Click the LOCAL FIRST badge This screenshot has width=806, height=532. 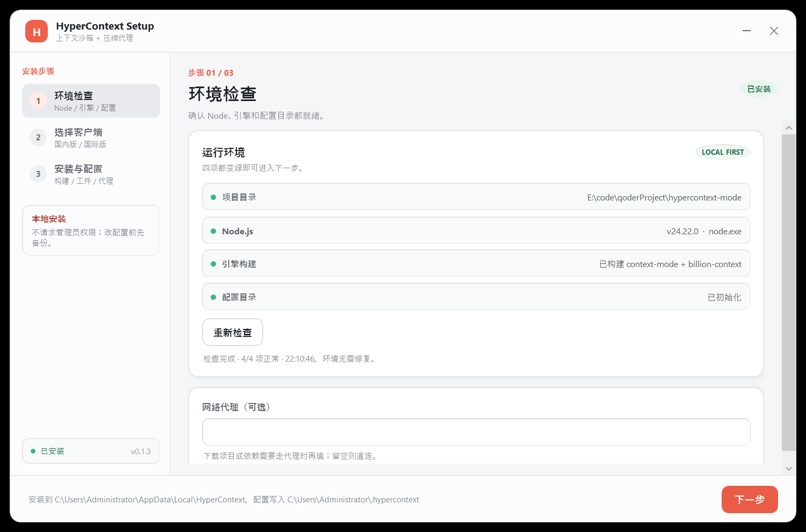coord(723,152)
